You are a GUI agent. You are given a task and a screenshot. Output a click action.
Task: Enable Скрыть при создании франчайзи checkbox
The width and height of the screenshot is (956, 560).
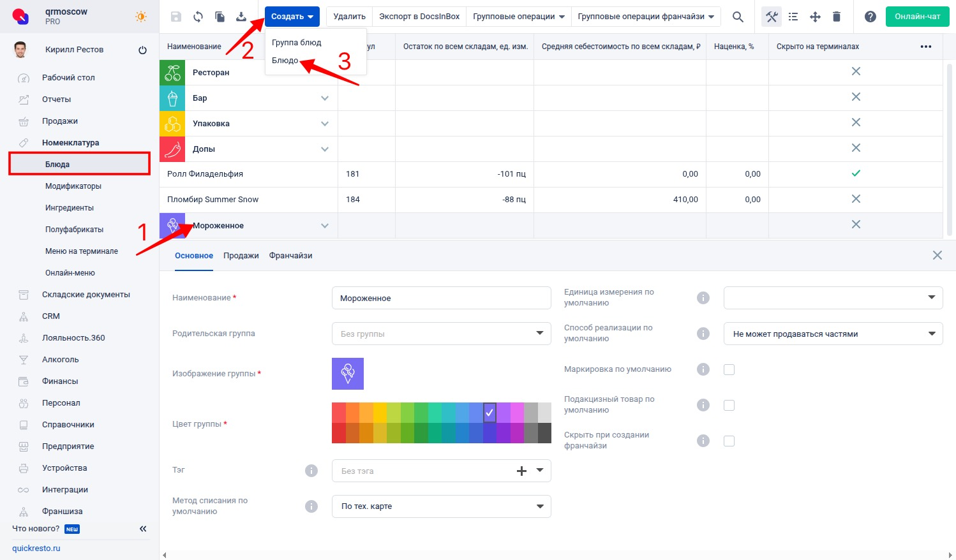coord(729,441)
